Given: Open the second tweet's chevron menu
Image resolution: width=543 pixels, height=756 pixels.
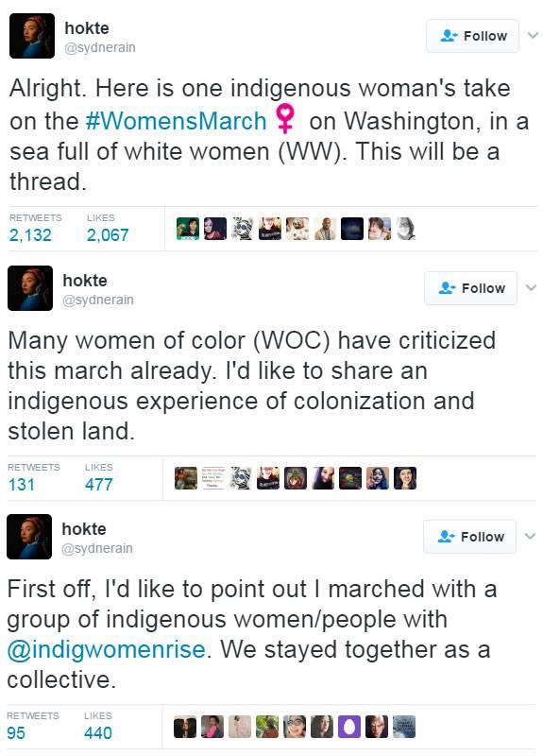Looking at the screenshot, I should point(531,288).
